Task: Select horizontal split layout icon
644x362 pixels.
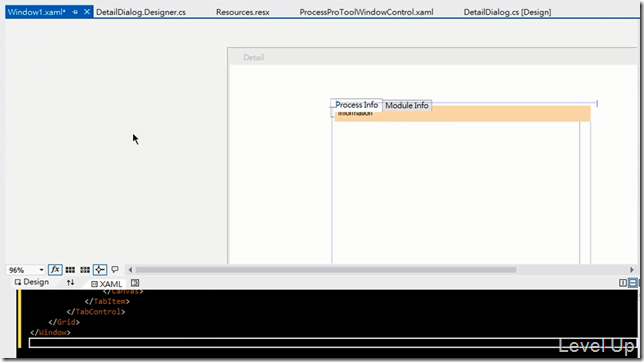Action: 632,283
